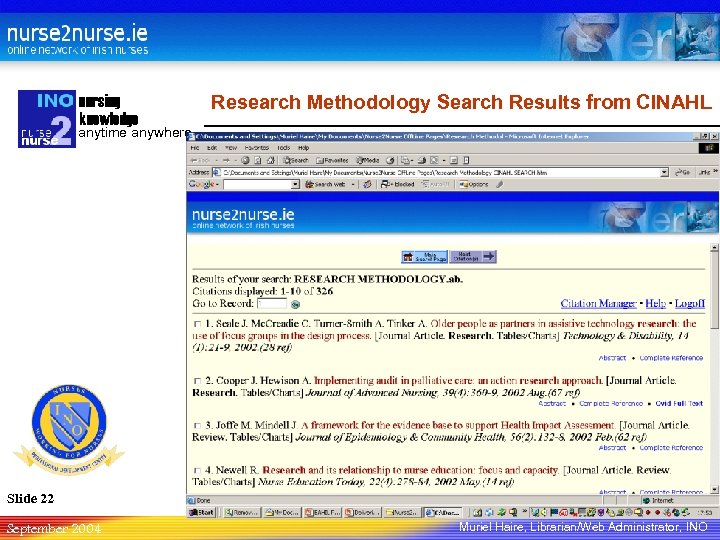The width and height of the screenshot is (720, 540).
Task: Click the Google Search Web button
Action: click(326, 184)
